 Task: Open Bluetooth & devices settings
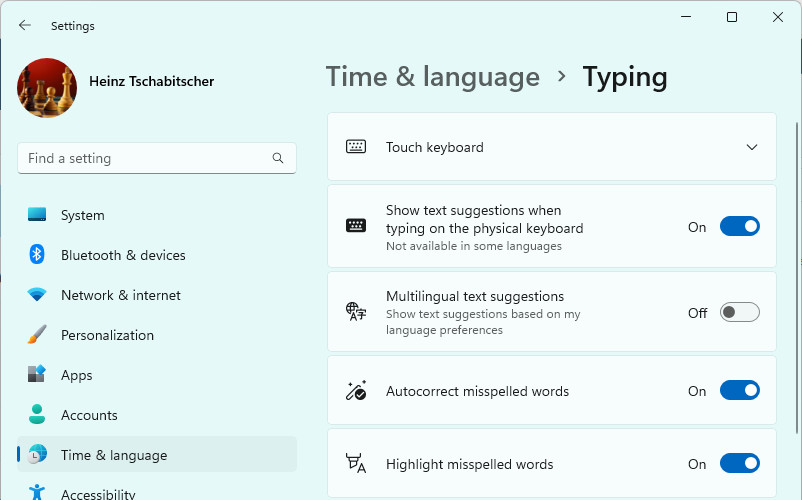(157, 255)
